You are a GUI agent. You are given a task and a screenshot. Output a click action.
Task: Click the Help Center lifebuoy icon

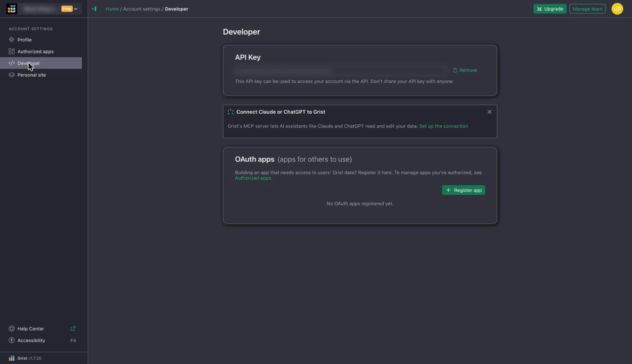click(x=12, y=328)
